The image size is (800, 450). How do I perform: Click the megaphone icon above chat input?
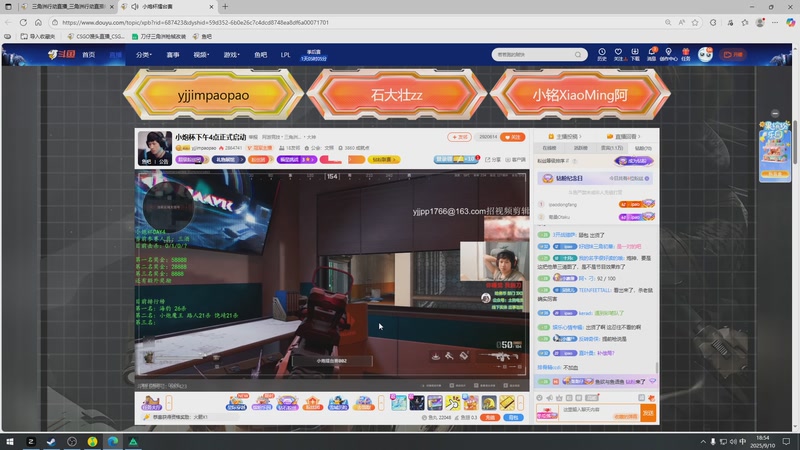pyautogui.click(x=549, y=397)
